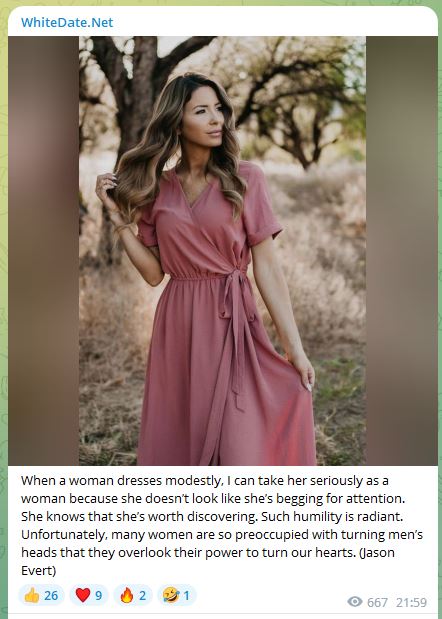
Task: Click the eye views icon
Action: [355, 602]
